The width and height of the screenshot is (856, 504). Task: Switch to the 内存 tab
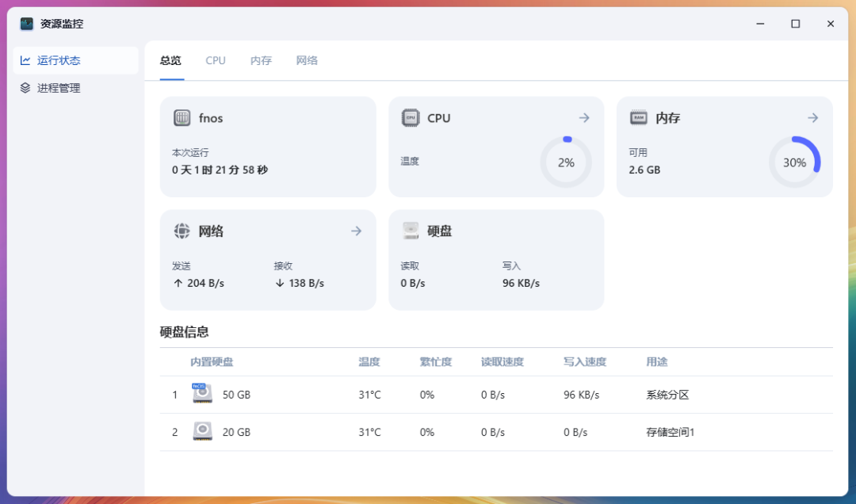(x=261, y=60)
